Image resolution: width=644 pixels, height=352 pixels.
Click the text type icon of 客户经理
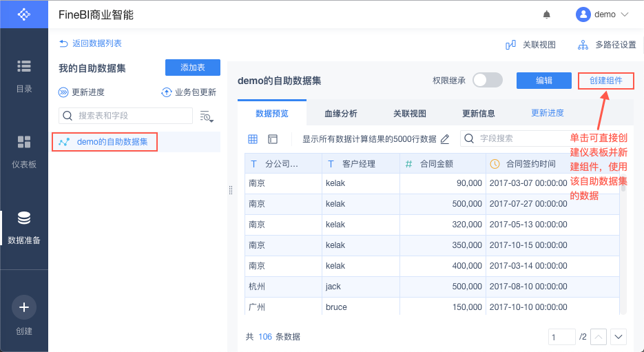tap(331, 164)
